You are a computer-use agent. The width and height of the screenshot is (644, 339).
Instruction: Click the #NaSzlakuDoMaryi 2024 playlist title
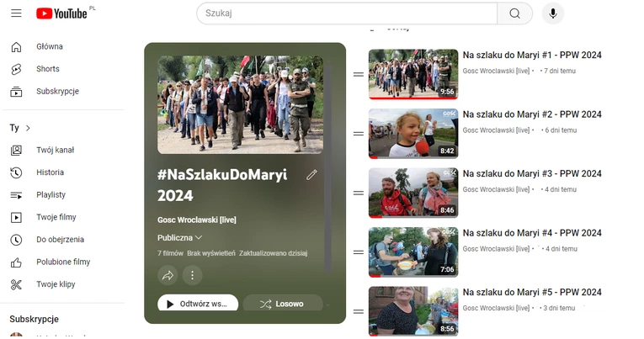click(222, 185)
